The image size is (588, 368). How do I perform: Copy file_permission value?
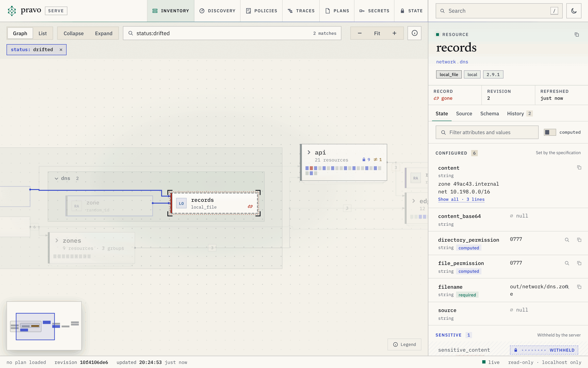coord(579,263)
